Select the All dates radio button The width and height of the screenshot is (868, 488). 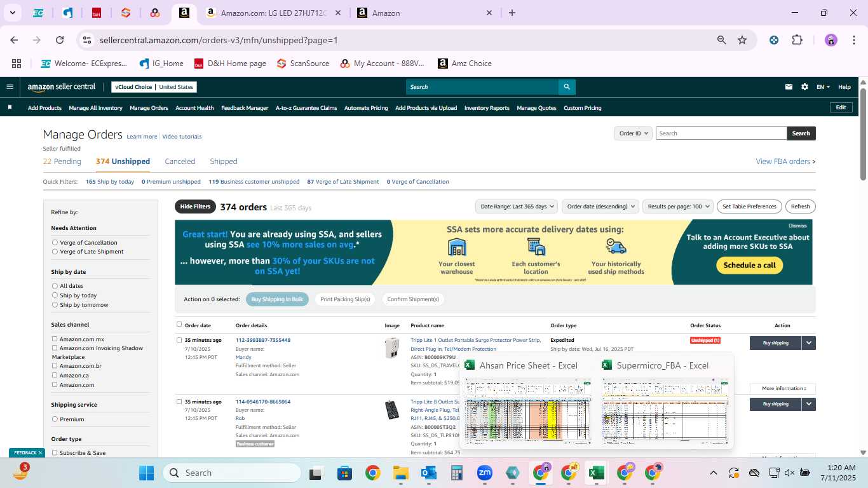(55, 286)
